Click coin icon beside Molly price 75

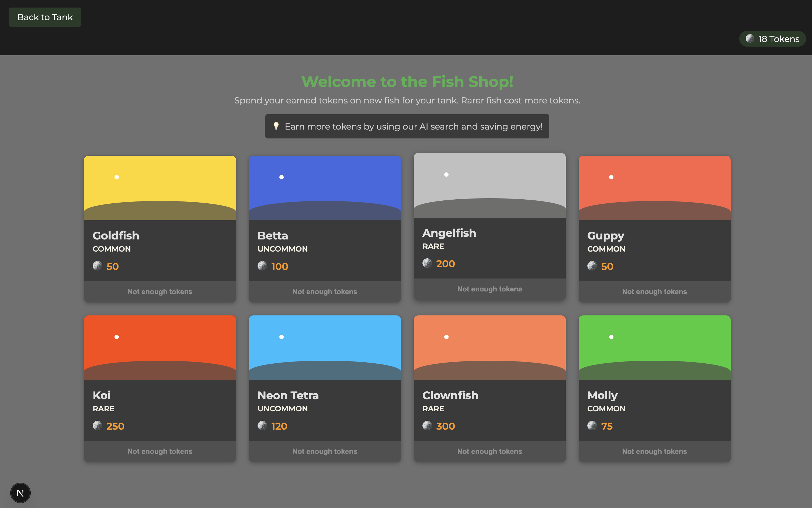click(592, 425)
